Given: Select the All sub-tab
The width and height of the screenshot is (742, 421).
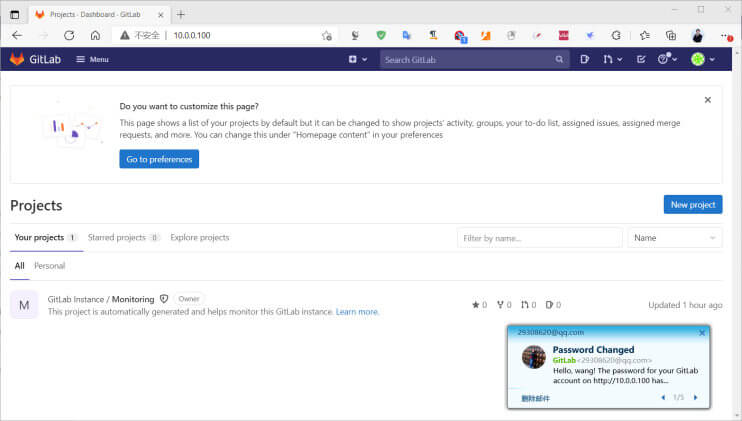Looking at the screenshot, I should pos(19,266).
